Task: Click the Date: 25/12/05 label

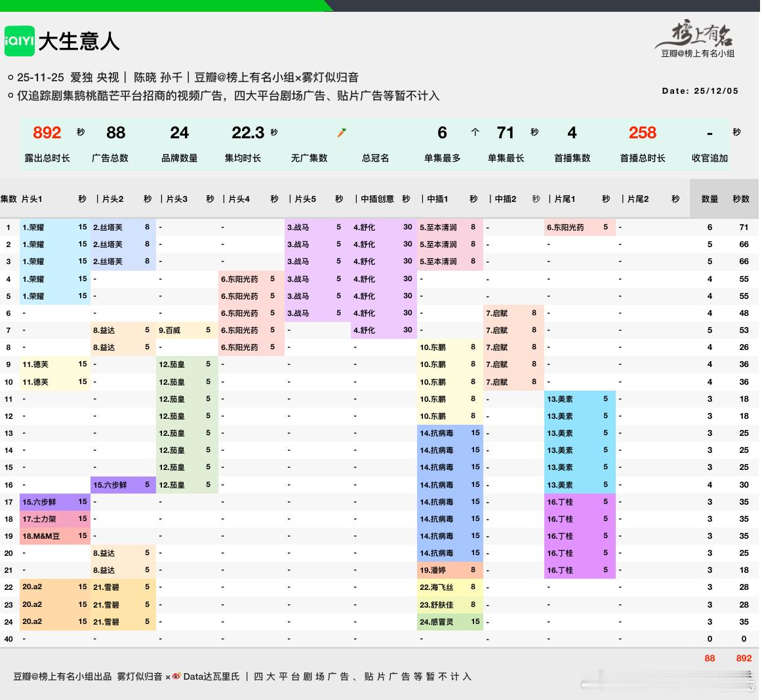Action: 700,91
